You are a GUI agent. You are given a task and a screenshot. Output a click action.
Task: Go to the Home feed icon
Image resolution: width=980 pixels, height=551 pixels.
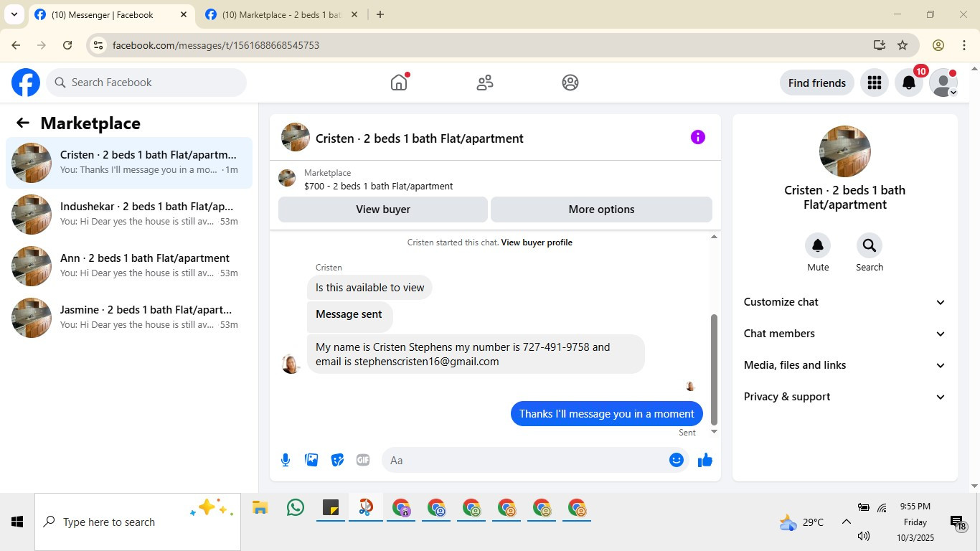tap(399, 83)
